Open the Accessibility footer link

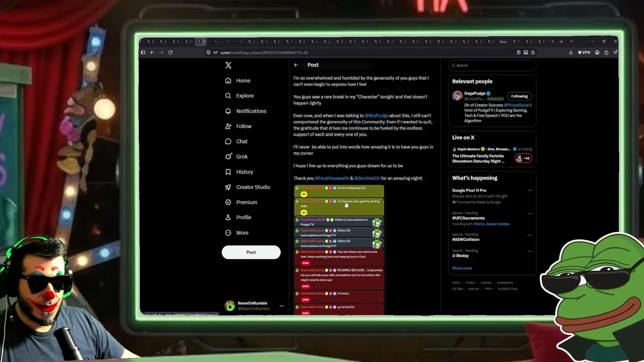(x=505, y=283)
